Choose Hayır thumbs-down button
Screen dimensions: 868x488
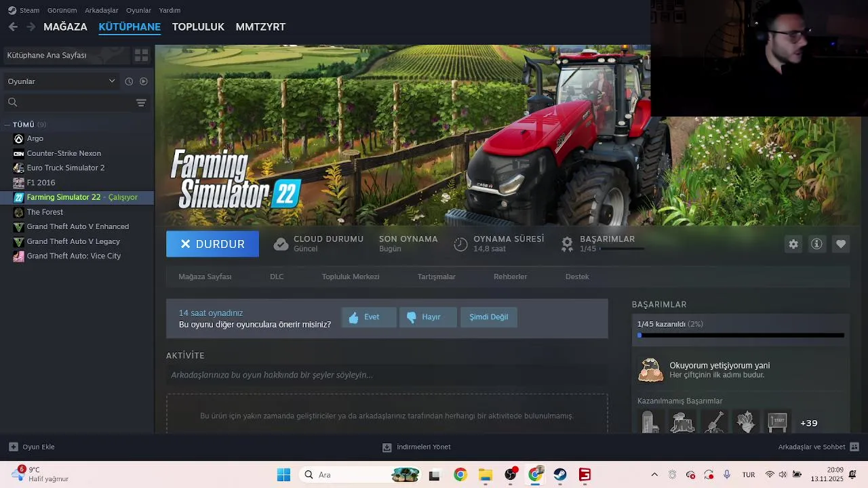[428, 317]
